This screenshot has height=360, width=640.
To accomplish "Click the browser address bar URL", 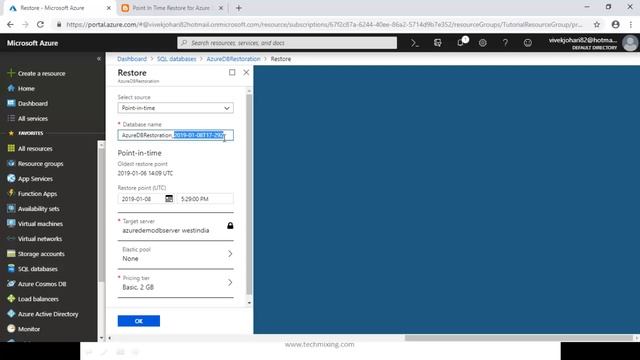I will [x=324, y=24].
